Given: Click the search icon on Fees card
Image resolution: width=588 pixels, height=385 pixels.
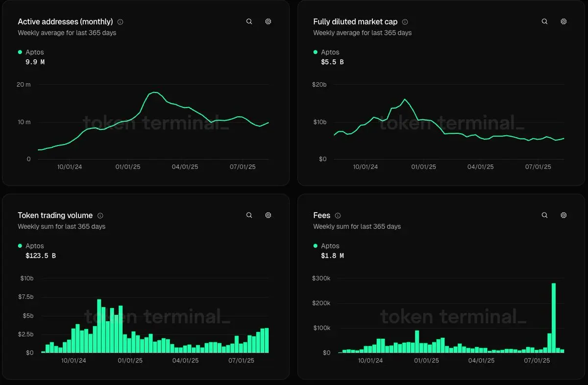Looking at the screenshot, I should pos(544,215).
